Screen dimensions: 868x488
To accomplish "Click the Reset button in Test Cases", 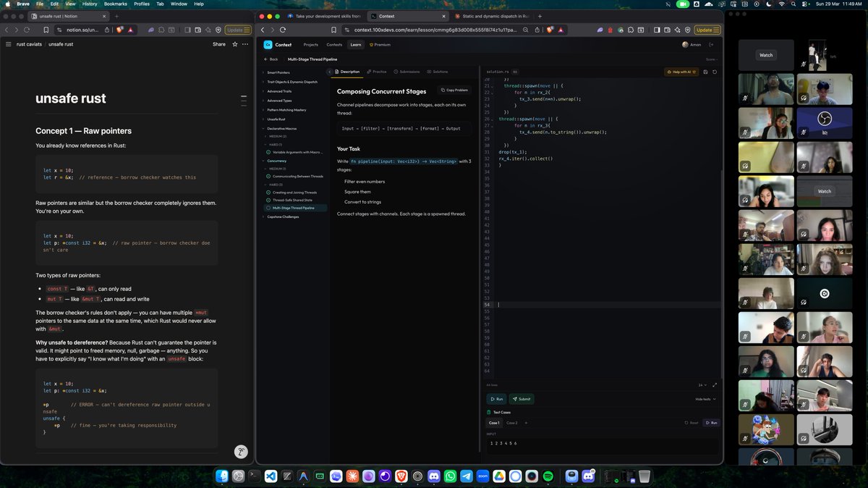I will click(x=692, y=423).
